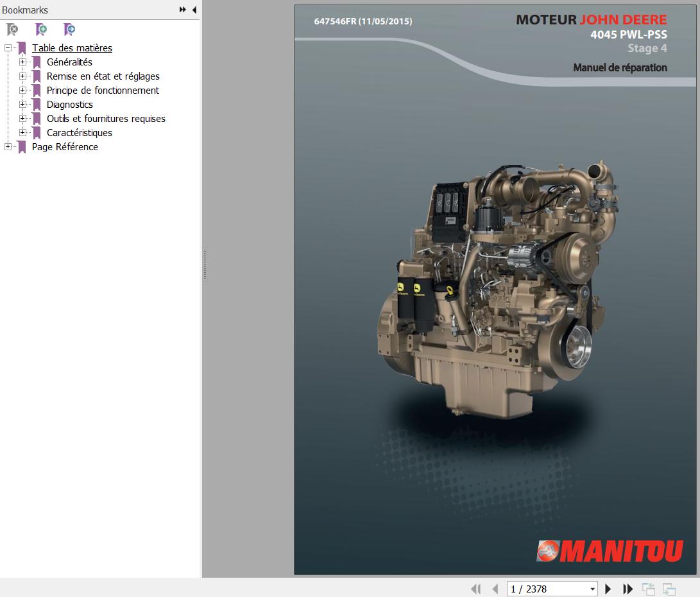Expand the Caractéristiques bookmark node

(22, 133)
